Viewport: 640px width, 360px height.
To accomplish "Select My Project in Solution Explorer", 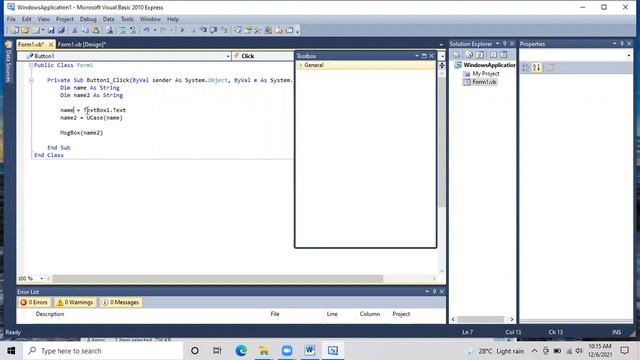I will [486, 73].
